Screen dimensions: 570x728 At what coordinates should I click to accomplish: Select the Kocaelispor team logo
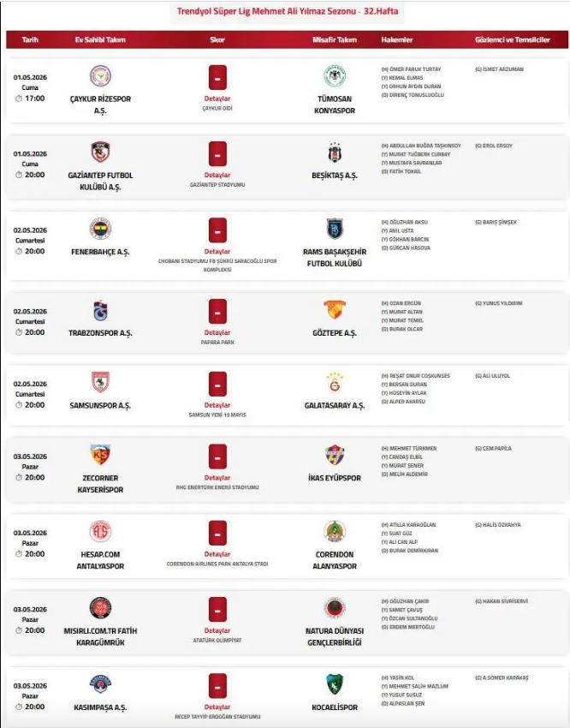(x=334, y=684)
